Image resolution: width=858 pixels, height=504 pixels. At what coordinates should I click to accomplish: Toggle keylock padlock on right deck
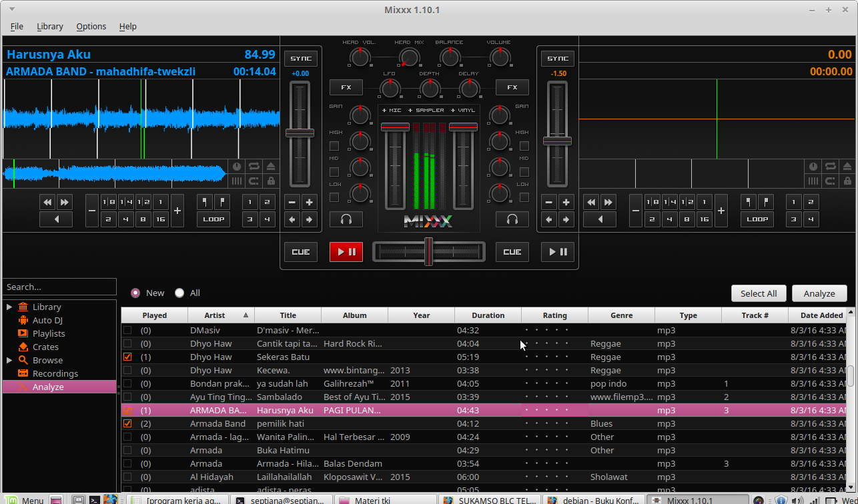click(847, 181)
